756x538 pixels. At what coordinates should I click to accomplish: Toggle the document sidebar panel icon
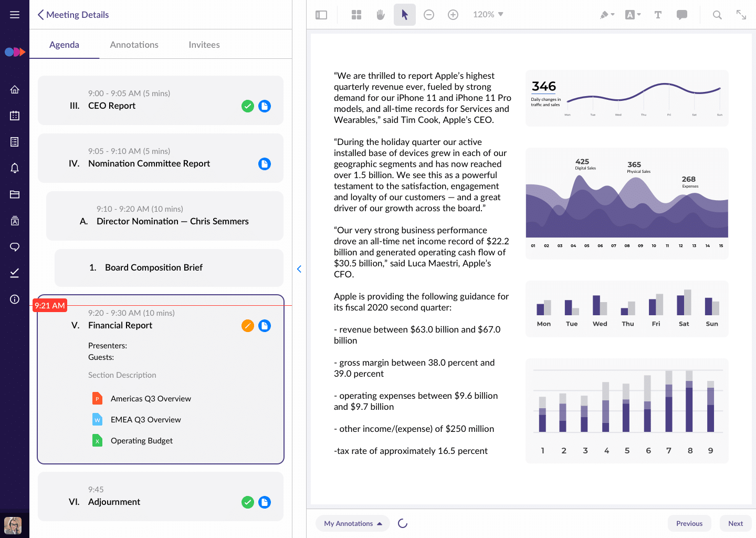click(321, 15)
